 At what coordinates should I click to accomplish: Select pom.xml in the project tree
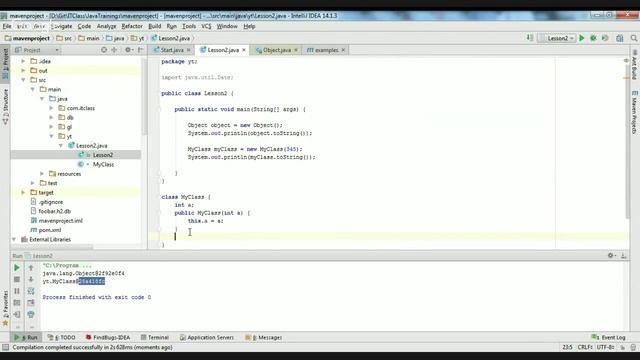coord(50,230)
